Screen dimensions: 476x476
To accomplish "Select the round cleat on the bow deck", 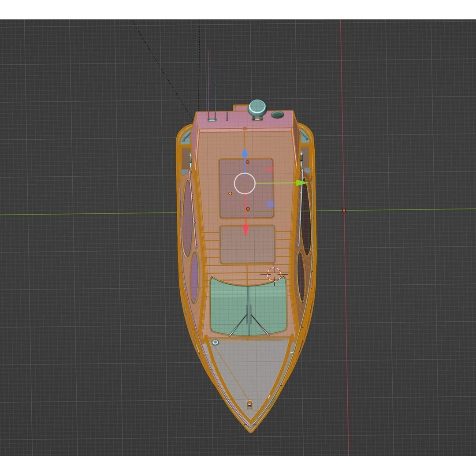I will pos(216,342).
